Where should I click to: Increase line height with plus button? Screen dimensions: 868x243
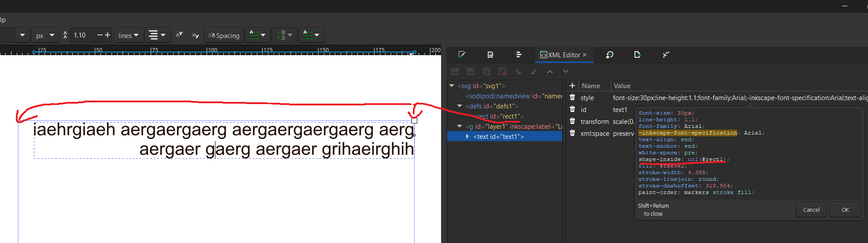pos(107,35)
